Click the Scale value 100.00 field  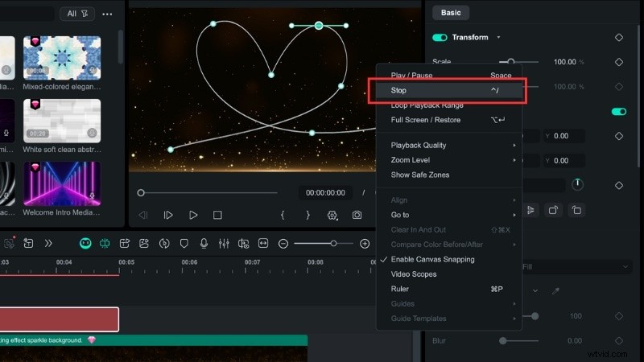coord(565,62)
